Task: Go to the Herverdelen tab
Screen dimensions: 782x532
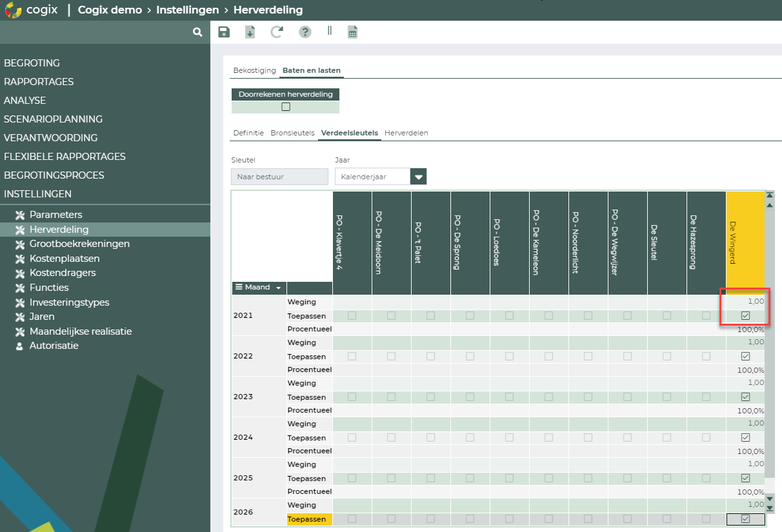Action: [x=406, y=133]
